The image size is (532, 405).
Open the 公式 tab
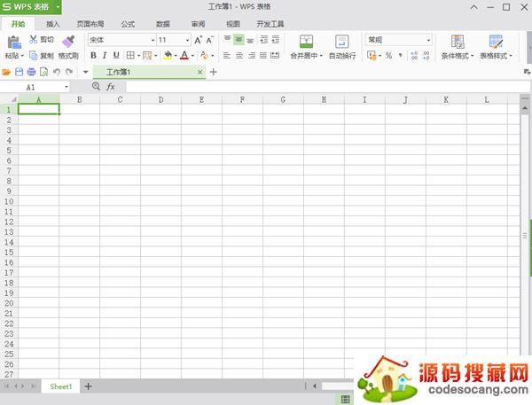pos(128,24)
